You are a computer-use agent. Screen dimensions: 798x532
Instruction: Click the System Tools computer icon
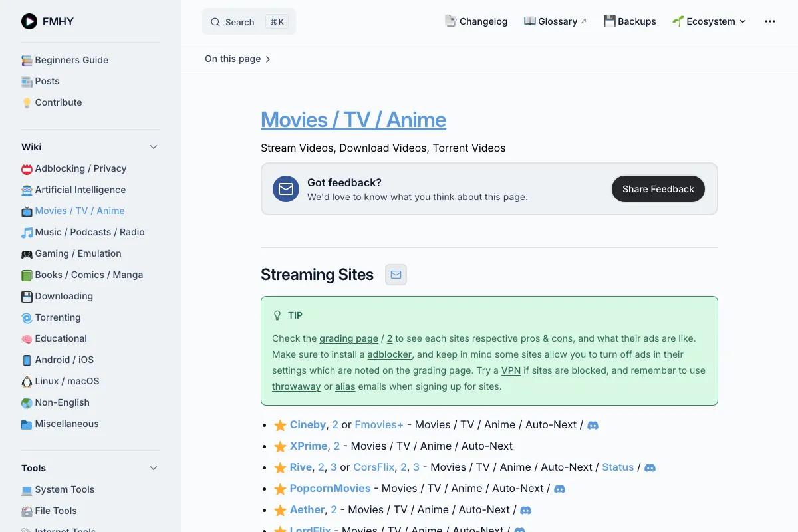coord(27,490)
